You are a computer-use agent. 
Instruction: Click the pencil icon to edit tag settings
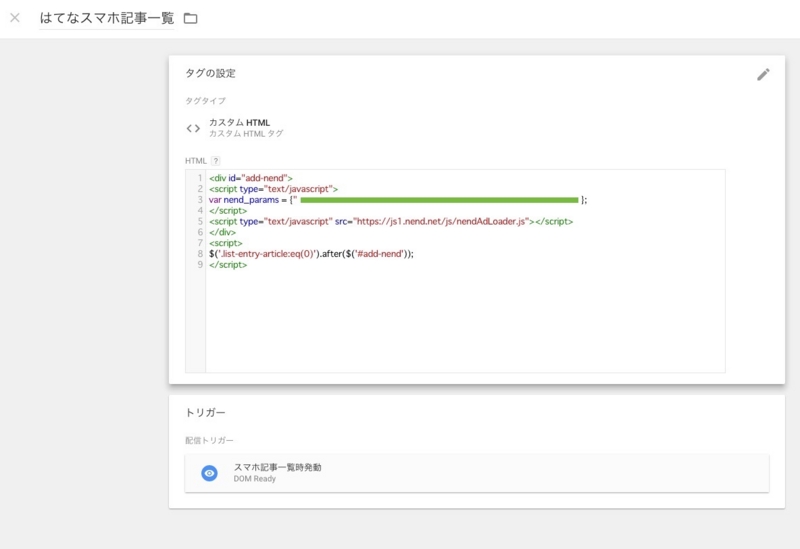click(x=763, y=74)
